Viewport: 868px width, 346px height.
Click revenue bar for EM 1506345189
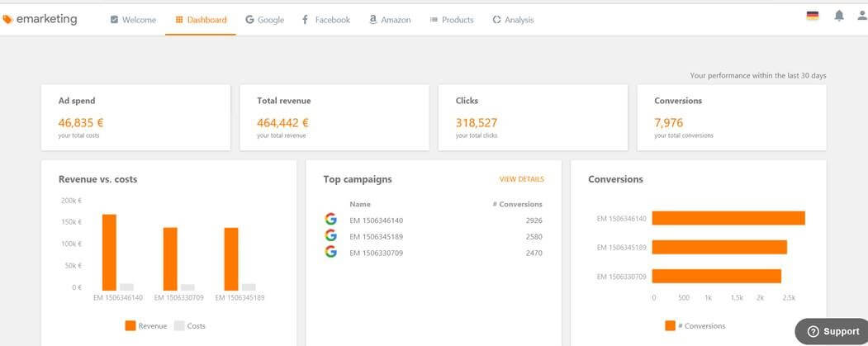pyautogui.click(x=231, y=259)
